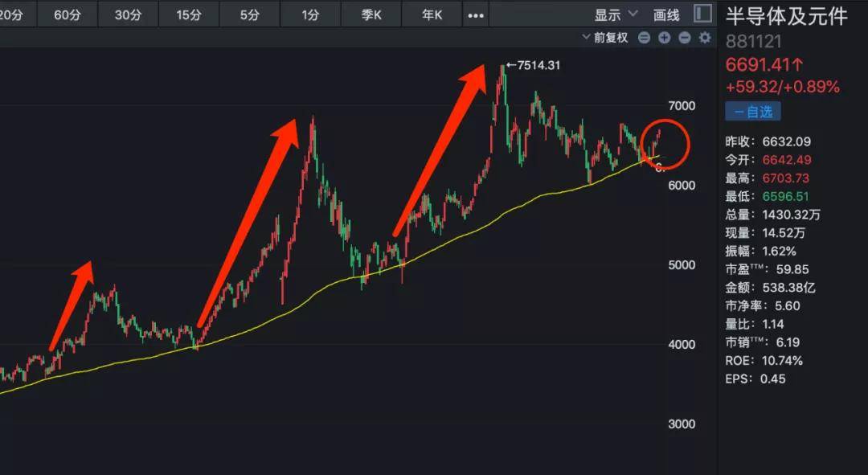Open the 年K chart tab

click(432, 15)
